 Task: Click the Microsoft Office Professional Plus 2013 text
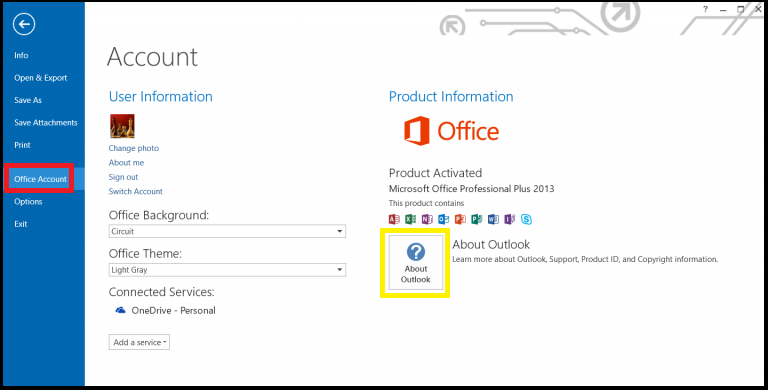pyautogui.click(x=472, y=189)
